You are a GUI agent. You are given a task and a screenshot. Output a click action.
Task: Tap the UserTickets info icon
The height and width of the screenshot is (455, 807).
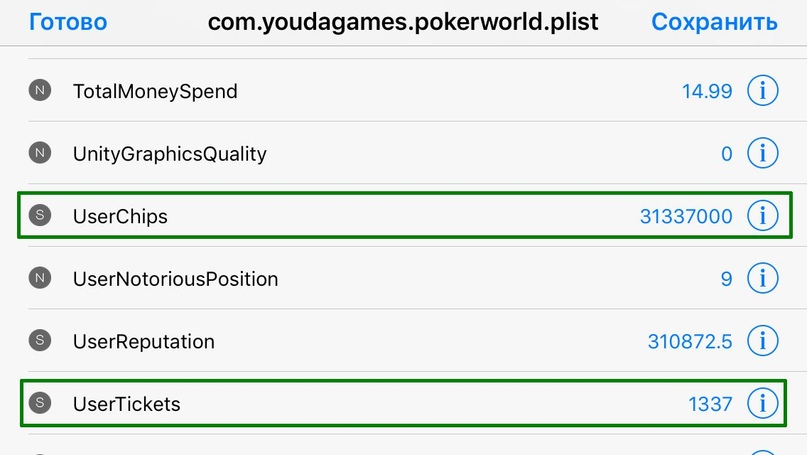763,404
